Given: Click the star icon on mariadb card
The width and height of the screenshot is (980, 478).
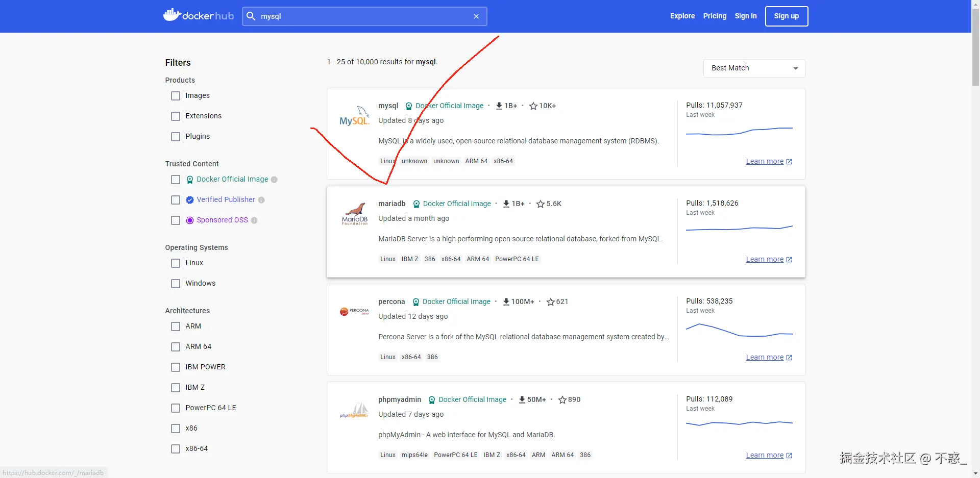Looking at the screenshot, I should (x=541, y=204).
